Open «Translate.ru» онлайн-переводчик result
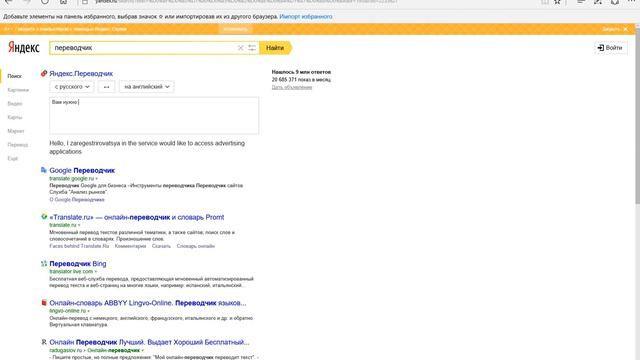The image size is (640, 360). click(x=137, y=217)
